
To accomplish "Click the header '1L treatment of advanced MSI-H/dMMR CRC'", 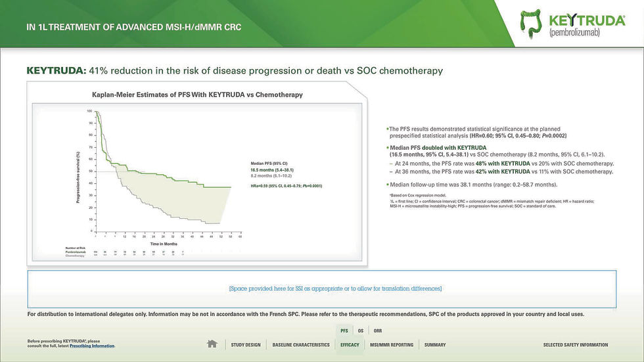I will click(x=134, y=27).
